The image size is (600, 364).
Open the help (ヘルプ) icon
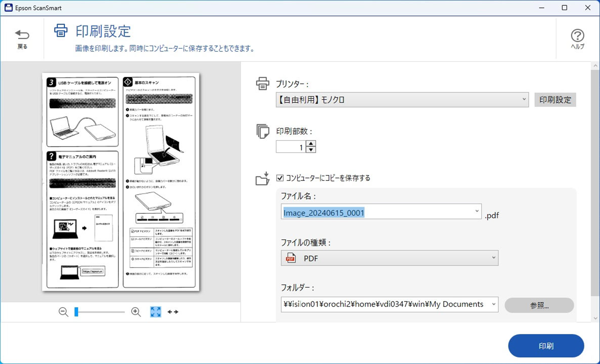(577, 36)
